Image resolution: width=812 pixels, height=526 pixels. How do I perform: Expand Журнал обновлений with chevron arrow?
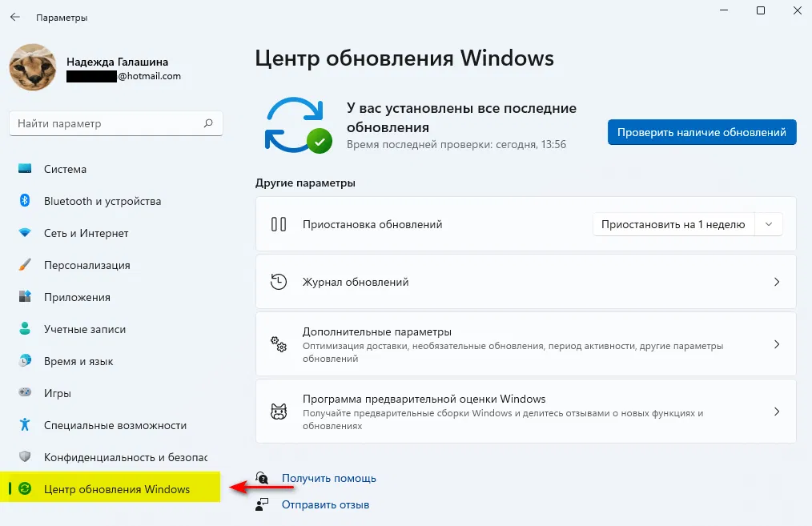[x=776, y=282]
